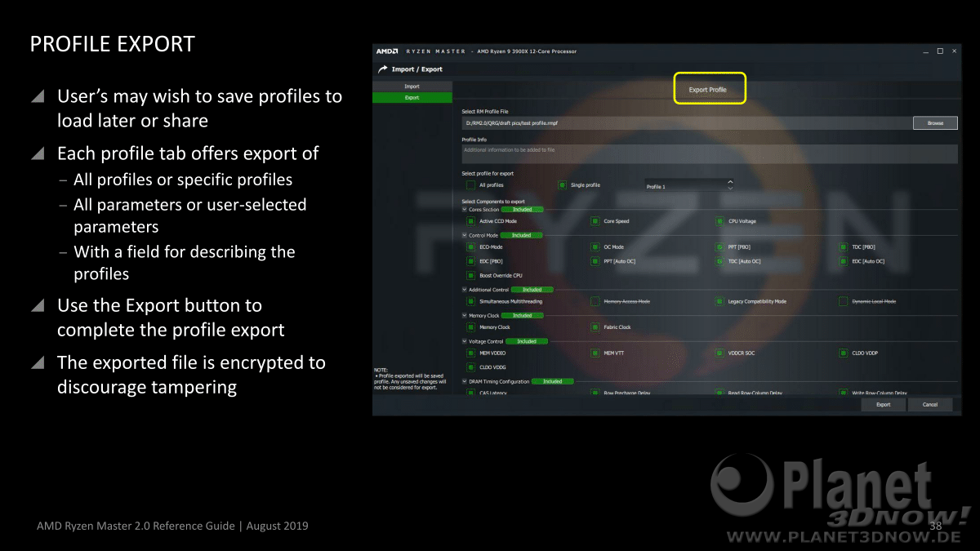Uncheck the CLDO VDDG checkbox
The width and height of the screenshot is (980, 551).
(x=471, y=367)
